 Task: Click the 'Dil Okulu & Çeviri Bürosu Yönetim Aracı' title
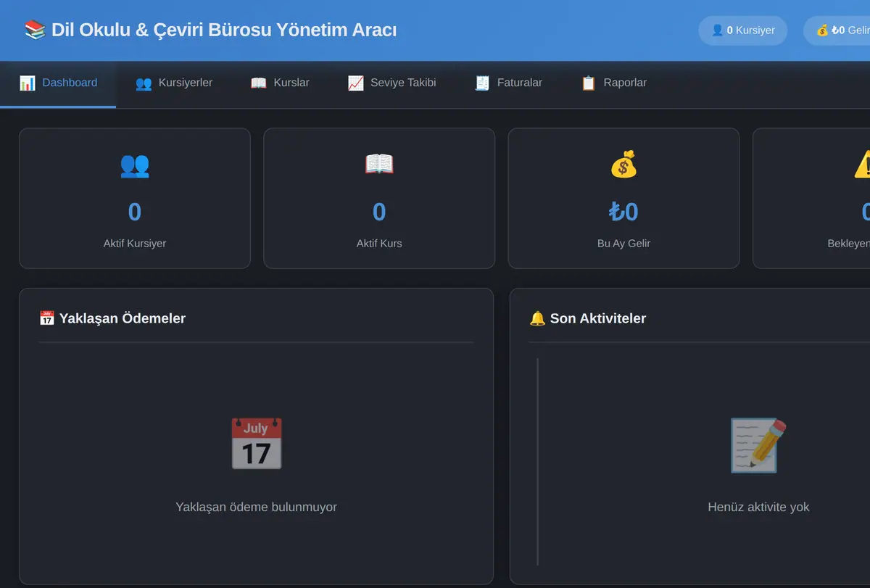click(x=224, y=30)
